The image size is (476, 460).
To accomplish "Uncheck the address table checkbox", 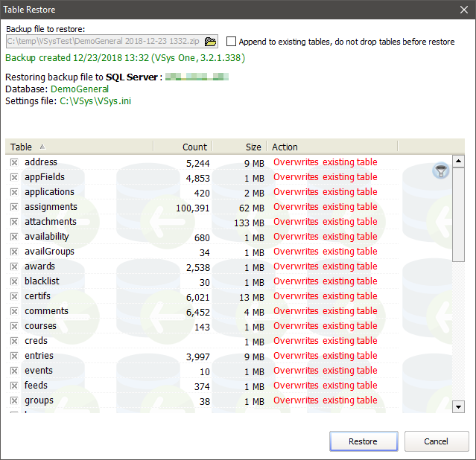I will tap(14, 162).
